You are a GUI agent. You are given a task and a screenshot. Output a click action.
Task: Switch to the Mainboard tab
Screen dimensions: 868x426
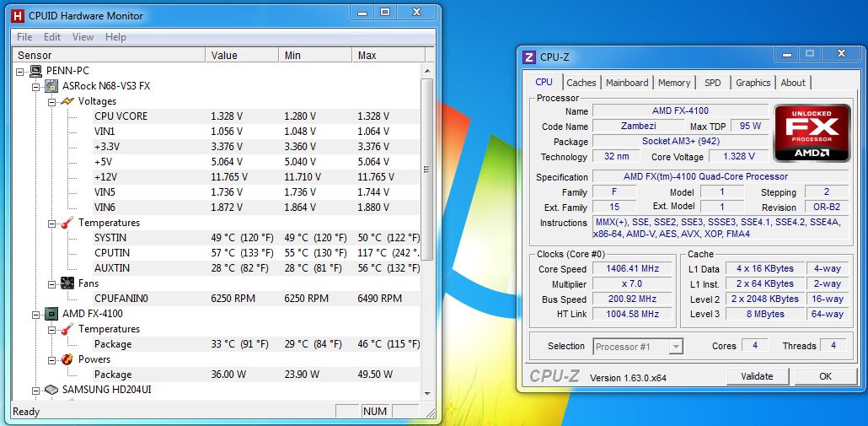pyautogui.click(x=627, y=83)
